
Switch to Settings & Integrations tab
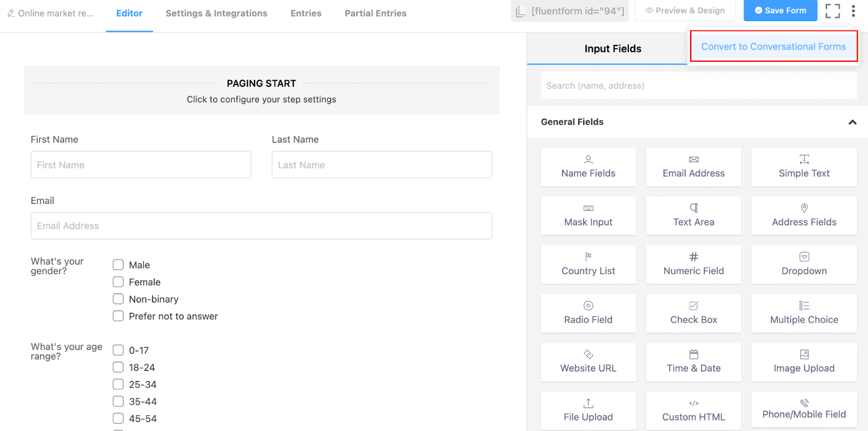click(x=216, y=14)
